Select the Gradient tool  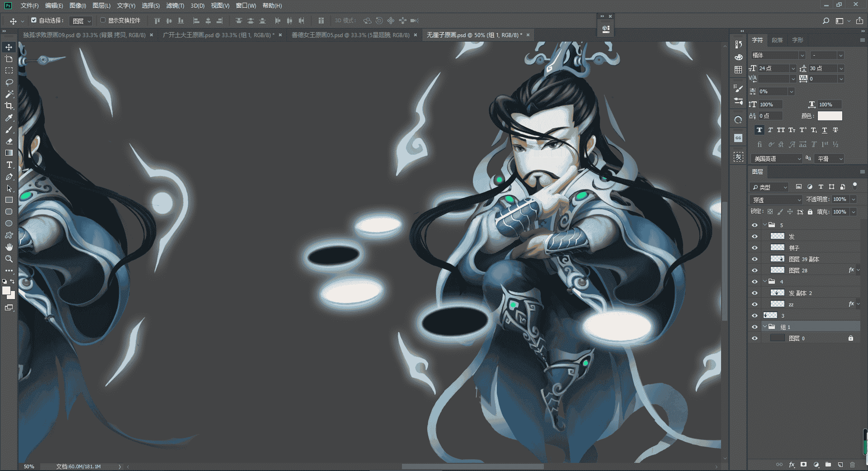pos(9,153)
